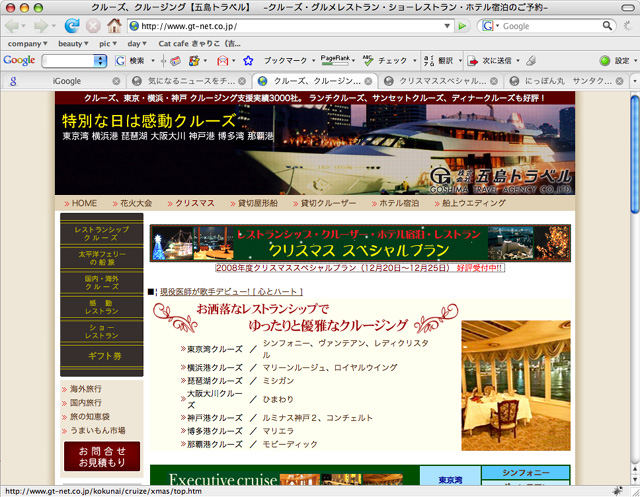Screen dimensions: 640x497
Task: Open the beauty bookmarks folder
Action: [x=73, y=44]
